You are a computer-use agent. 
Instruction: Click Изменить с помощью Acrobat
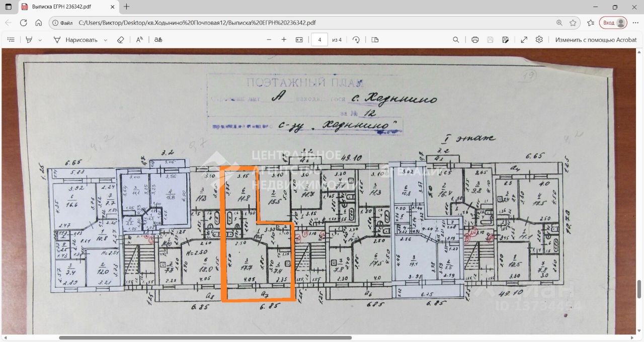pyautogui.click(x=596, y=40)
